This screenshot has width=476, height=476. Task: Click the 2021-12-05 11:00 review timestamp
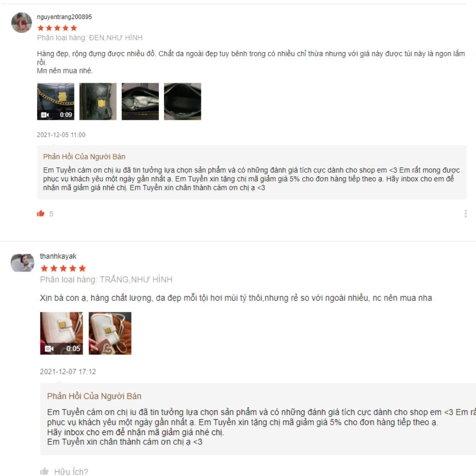[x=61, y=135]
